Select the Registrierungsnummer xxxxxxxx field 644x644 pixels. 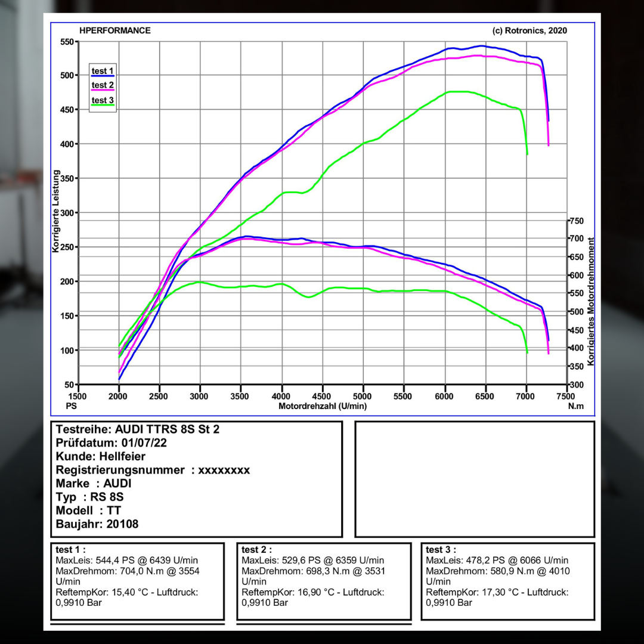pos(153,470)
